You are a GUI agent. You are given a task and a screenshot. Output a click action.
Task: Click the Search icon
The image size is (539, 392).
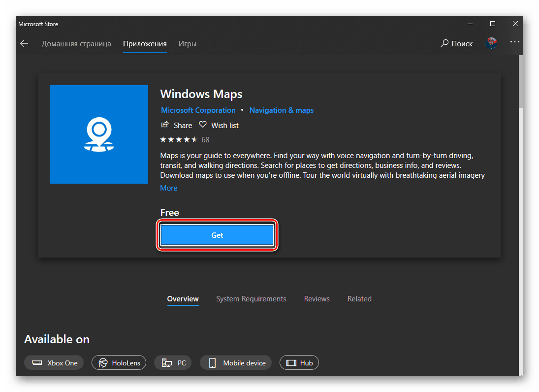click(x=444, y=43)
